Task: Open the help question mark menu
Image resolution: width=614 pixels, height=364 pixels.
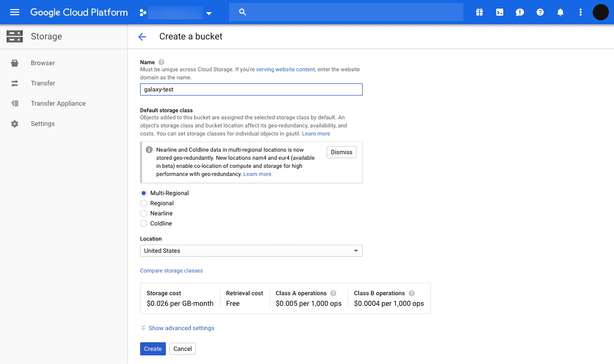Action: [540, 12]
